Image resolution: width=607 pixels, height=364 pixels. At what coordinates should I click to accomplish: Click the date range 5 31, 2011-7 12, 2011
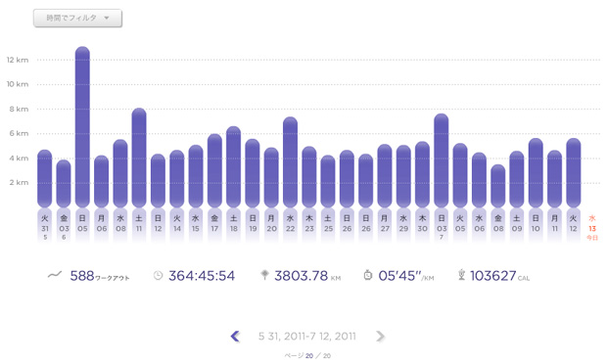pos(307,337)
